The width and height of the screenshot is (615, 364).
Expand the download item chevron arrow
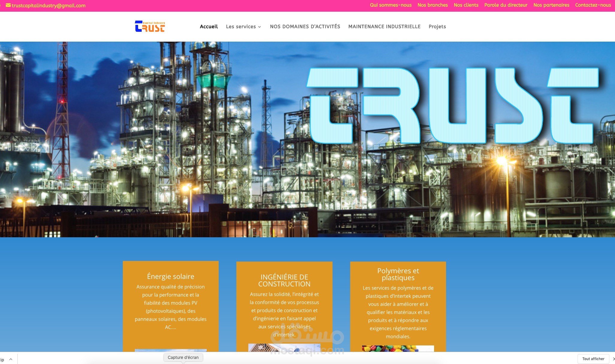(11, 359)
